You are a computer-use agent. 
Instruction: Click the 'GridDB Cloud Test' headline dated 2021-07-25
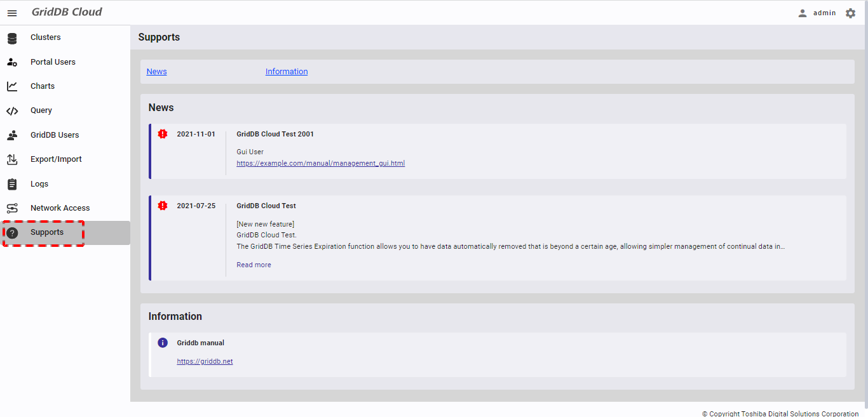(266, 206)
